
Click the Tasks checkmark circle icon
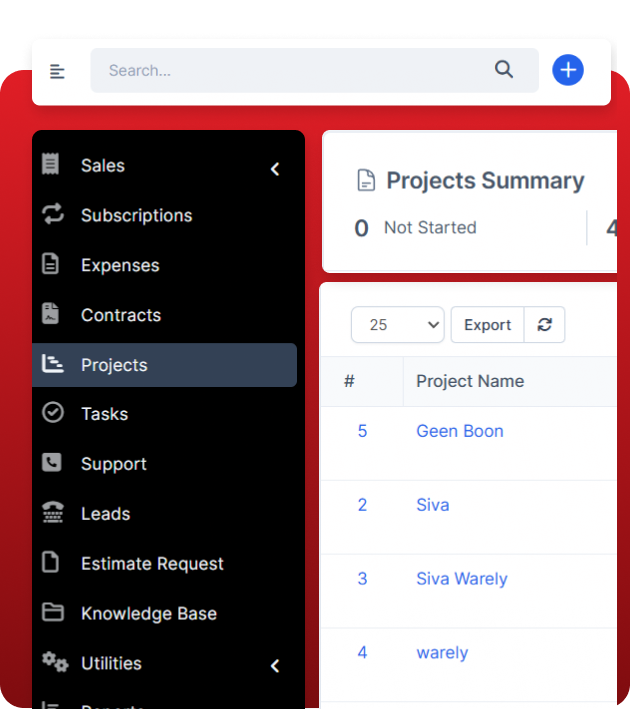click(x=52, y=413)
